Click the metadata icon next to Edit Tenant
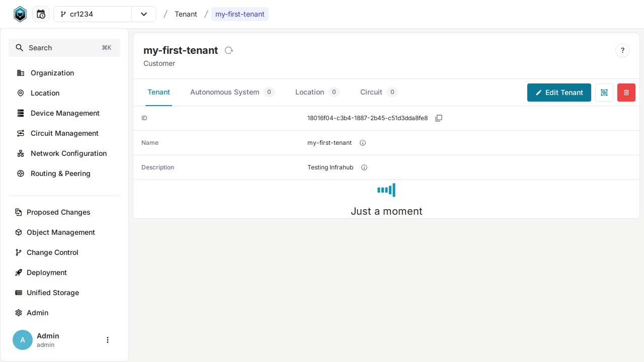 coord(604,93)
